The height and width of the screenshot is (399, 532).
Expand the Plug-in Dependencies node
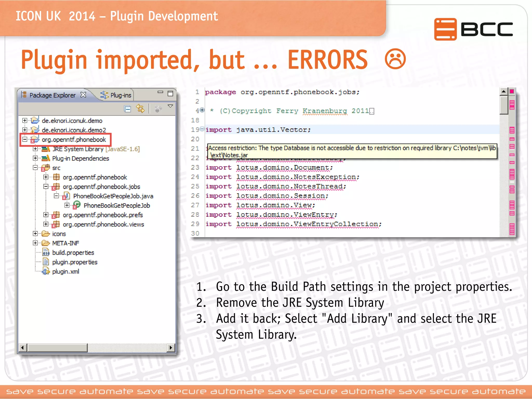(35, 158)
